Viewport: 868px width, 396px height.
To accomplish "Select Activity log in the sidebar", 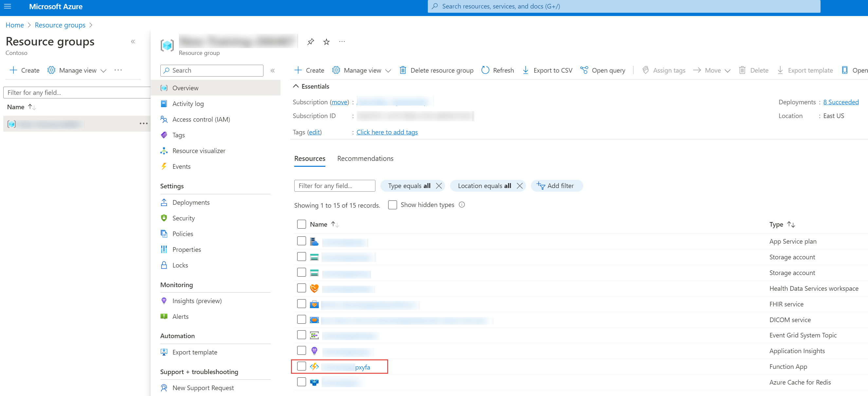I will point(188,103).
